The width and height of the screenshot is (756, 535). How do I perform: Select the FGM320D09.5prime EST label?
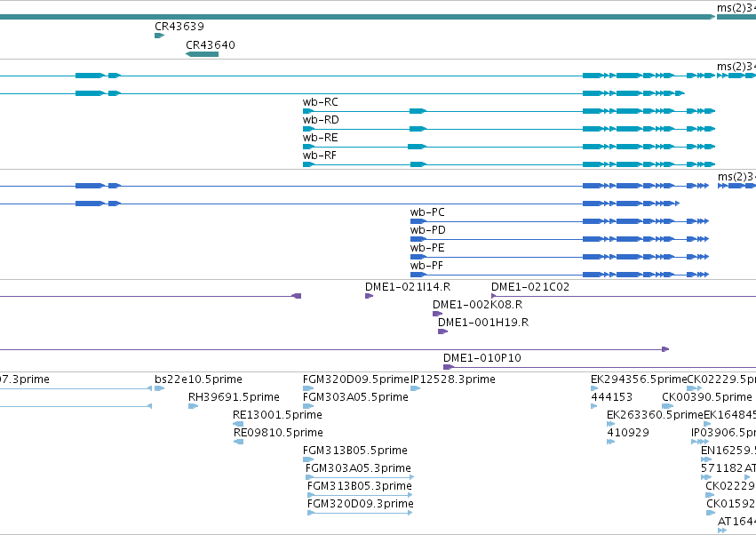[356, 379]
